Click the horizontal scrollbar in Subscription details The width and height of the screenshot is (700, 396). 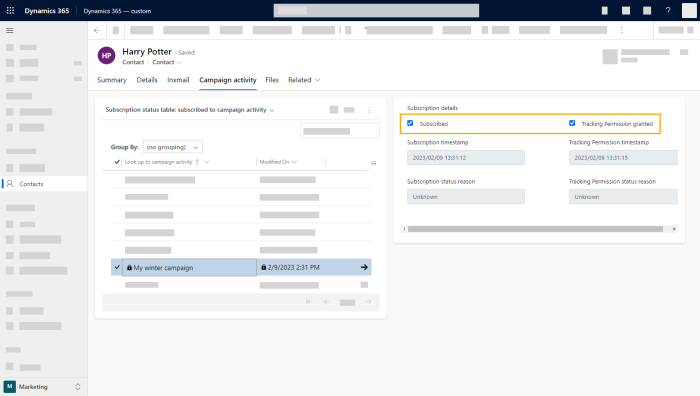click(535, 229)
